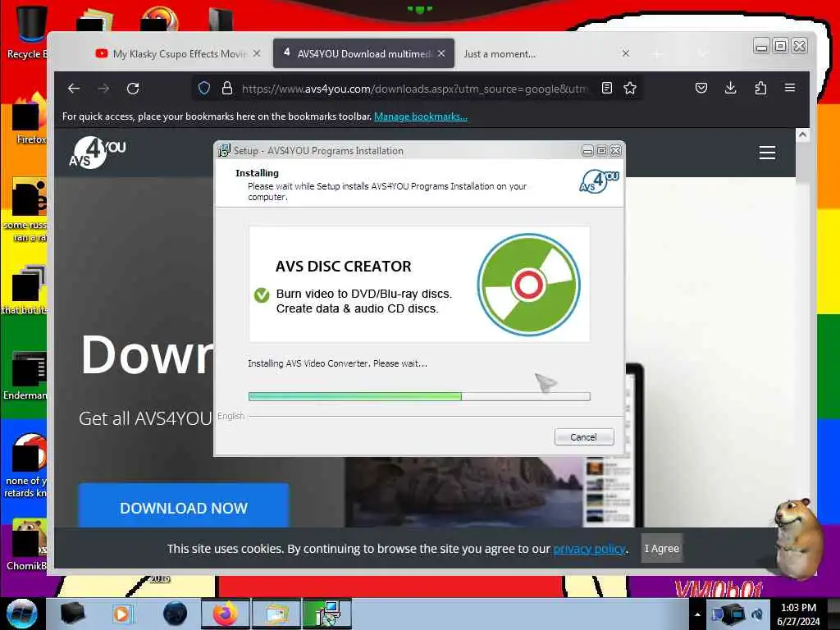Open the Firefox application menu
This screenshot has height=630, width=840.
click(x=790, y=88)
